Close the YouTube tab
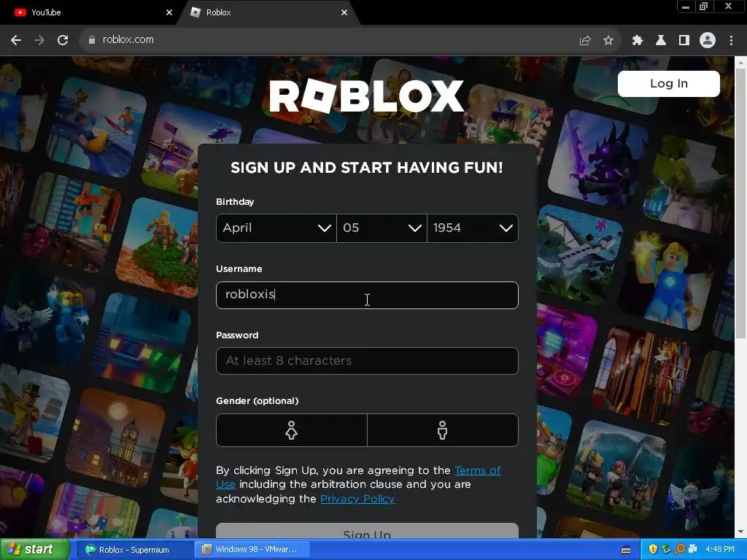The image size is (747, 560). click(169, 12)
